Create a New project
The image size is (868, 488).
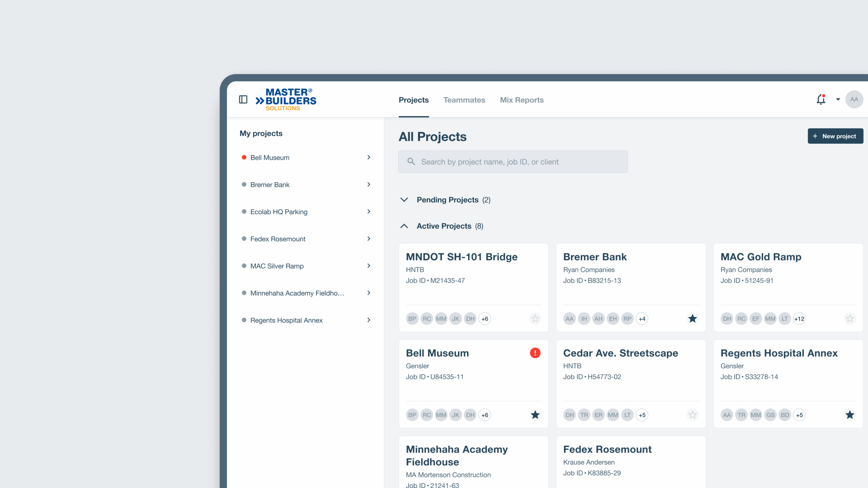coord(835,136)
